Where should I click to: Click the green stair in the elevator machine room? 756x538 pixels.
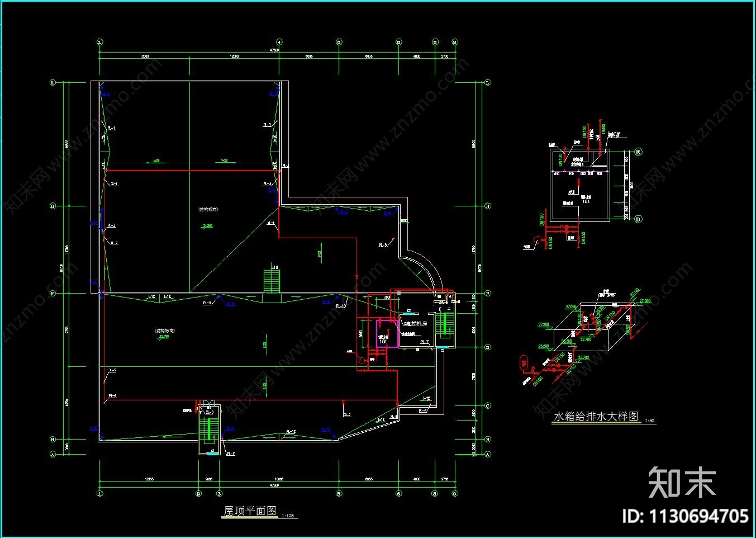[x=445, y=325]
